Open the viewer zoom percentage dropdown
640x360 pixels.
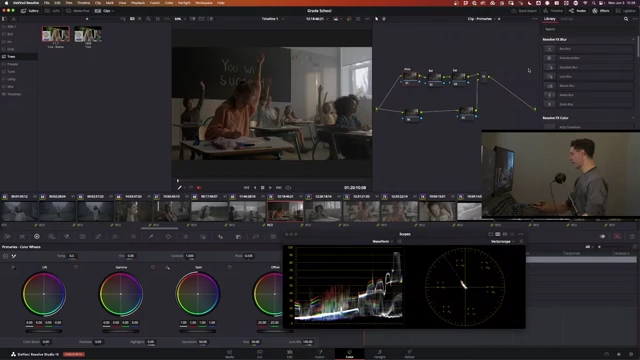179,19
